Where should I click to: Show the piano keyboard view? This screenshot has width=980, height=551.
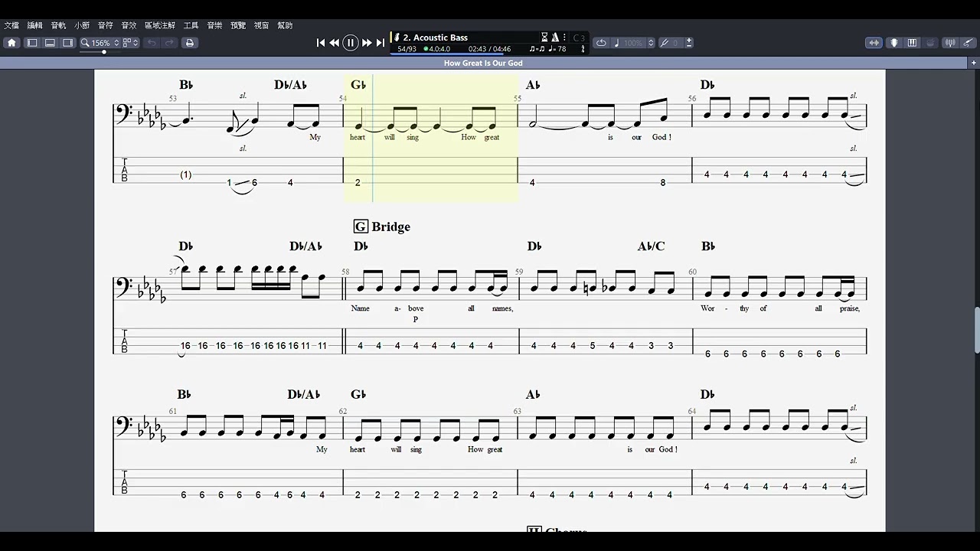(x=912, y=43)
